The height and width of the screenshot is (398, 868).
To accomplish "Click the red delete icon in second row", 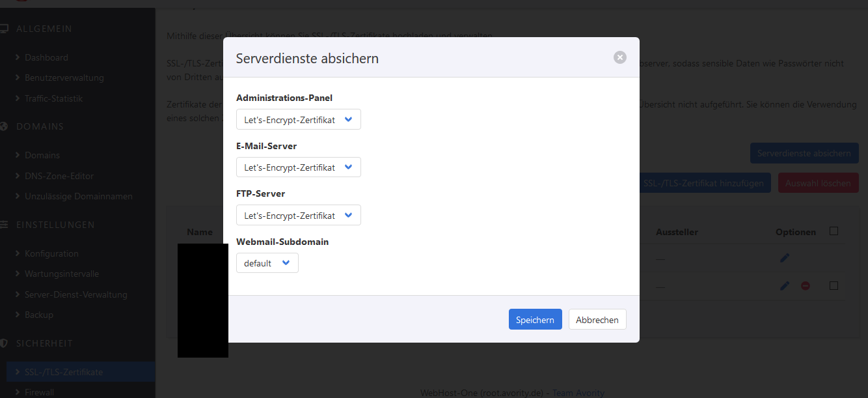I will pyautogui.click(x=805, y=286).
